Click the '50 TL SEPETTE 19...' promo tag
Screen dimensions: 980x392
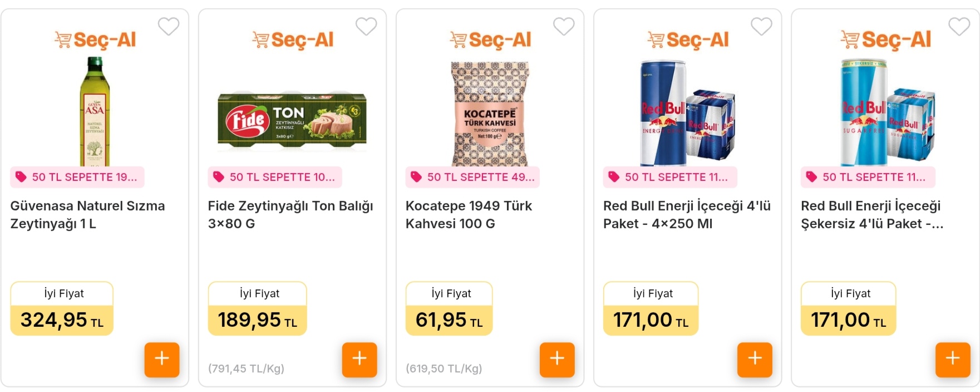click(77, 177)
